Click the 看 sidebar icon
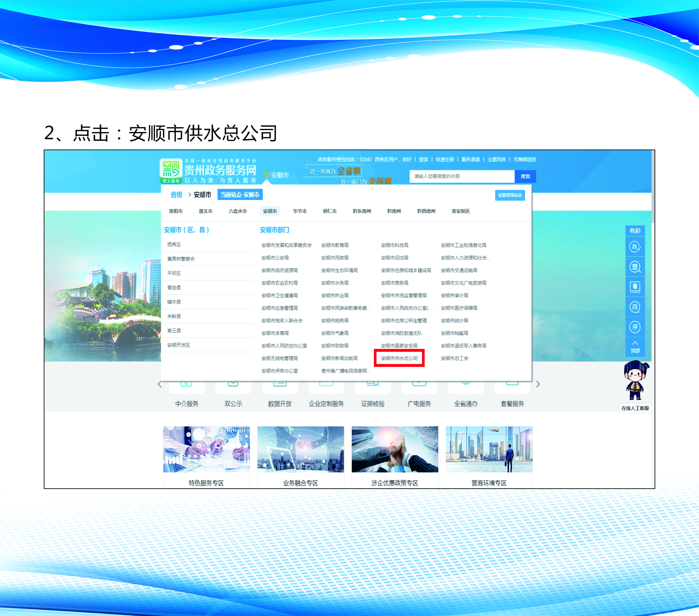The width and height of the screenshot is (699, 616). (x=635, y=286)
